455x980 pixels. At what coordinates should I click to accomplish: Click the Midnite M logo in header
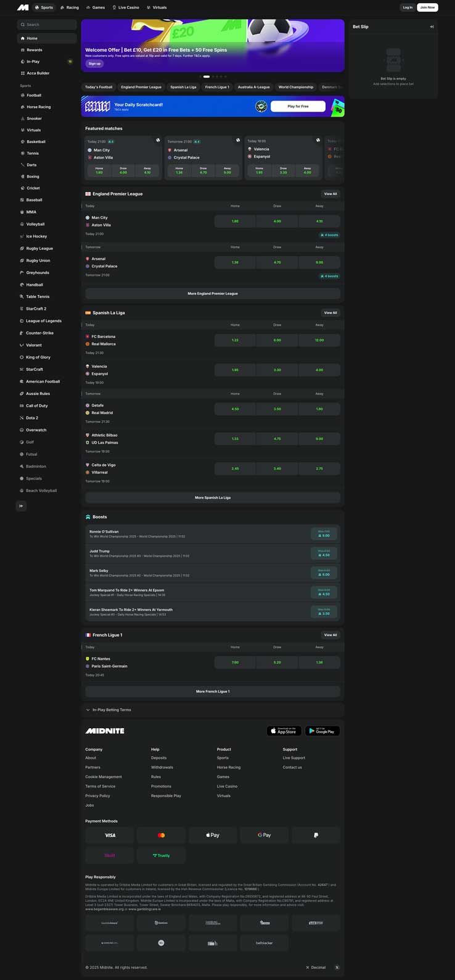(x=23, y=7)
